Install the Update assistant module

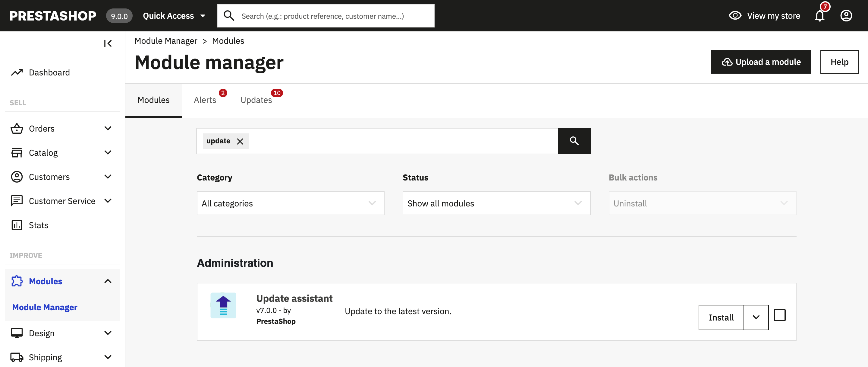pos(721,317)
